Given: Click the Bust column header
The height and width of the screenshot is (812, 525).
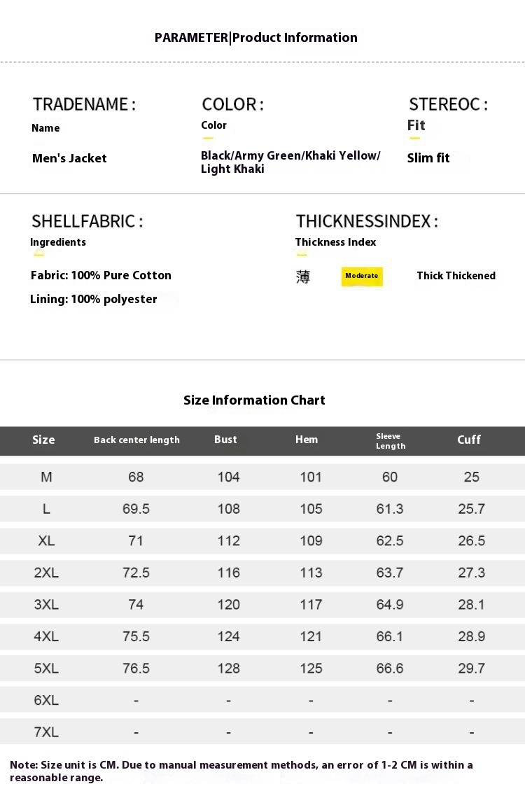Looking at the screenshot, I should (x=225, y=440).
